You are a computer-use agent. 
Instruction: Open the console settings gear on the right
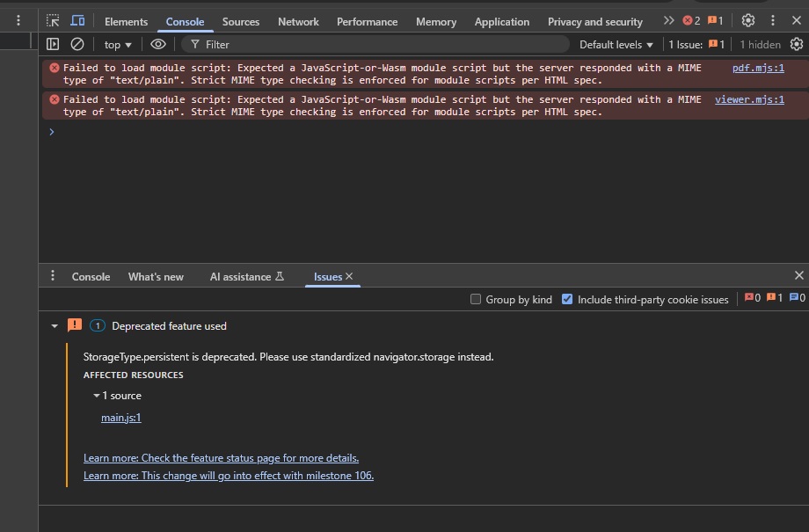coord(796,44)
